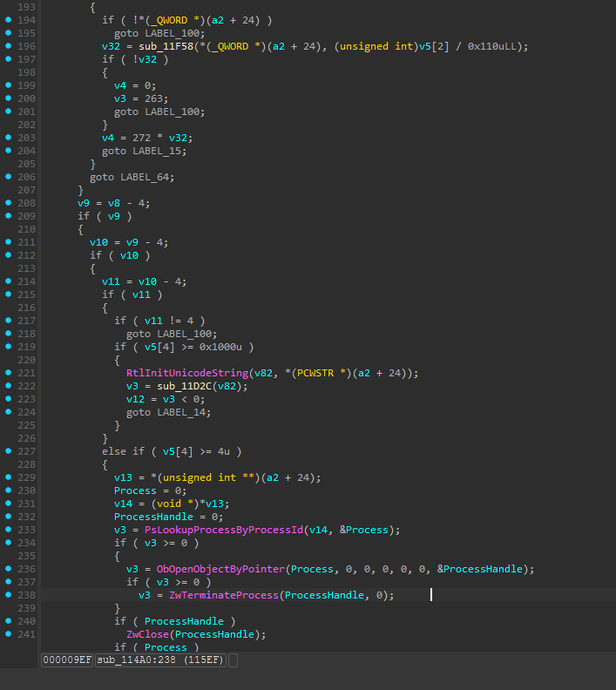Click the constant 0x1000u on line 219

221,348
